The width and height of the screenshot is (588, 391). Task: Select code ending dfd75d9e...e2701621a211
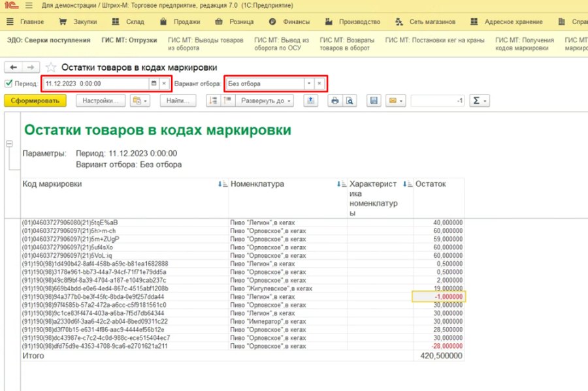[x=125, y=346]
